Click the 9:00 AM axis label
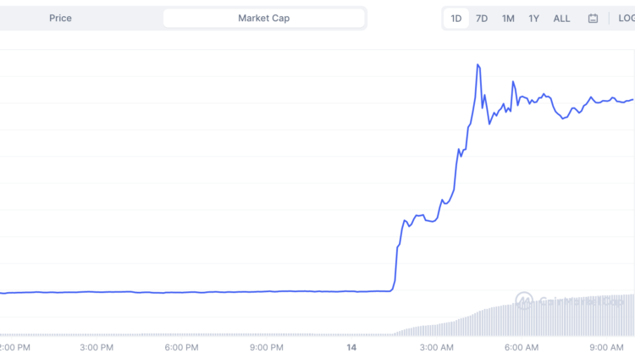The height and width of the screenshot is (364, 635). [606, 347]
